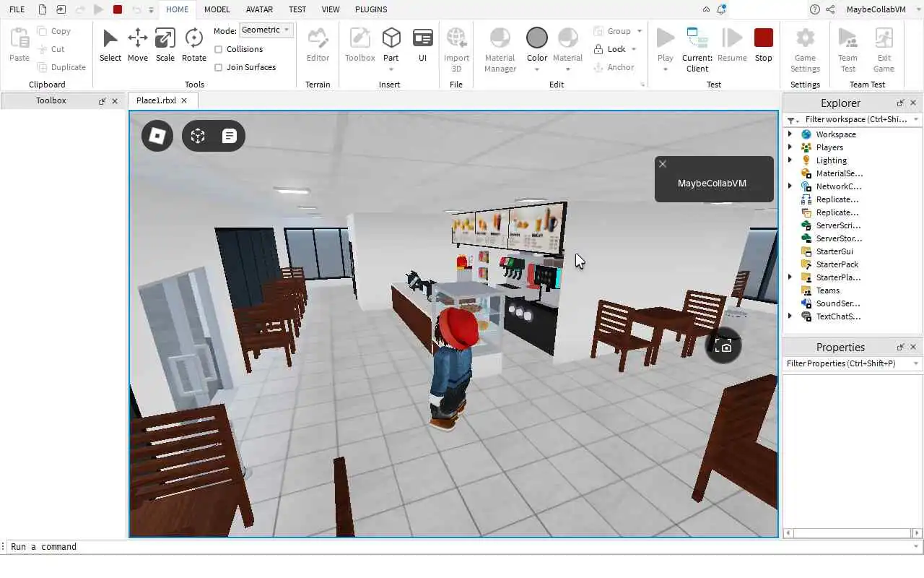Open the FILE menu
This screenshot has width=924, height=578.
coord(17,9)
